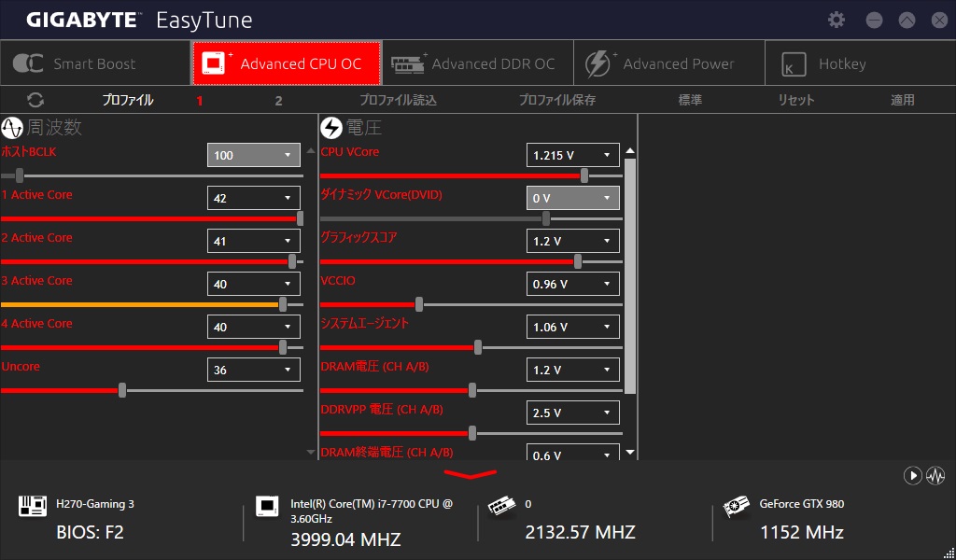Viewport: 956px width, 560px height.
Task: Click the voltage lightning bolt icon
Action: pos(331,128)
